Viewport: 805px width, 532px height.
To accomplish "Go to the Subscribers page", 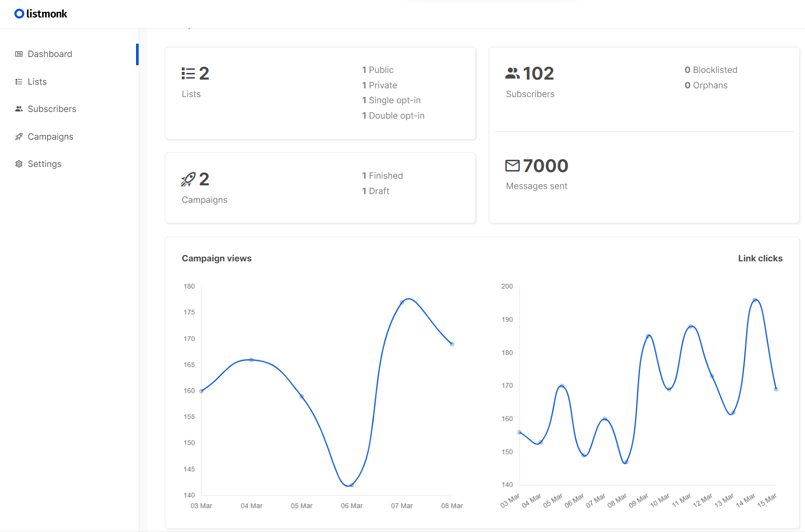I will click(x=52, y=109).
